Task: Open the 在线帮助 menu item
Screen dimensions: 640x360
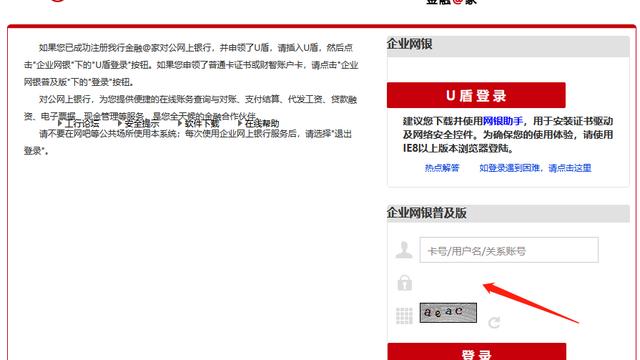Action: pyautogui.click(x=262, y=124)
